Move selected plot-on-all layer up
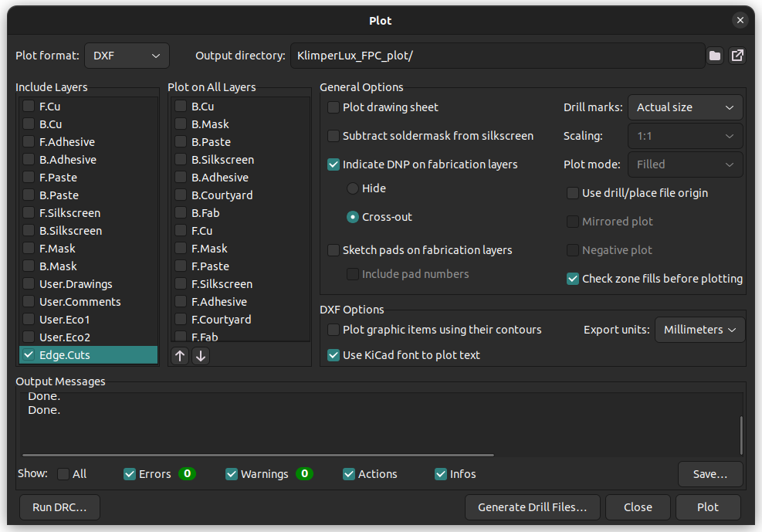This screenshot has height=532, width=762. click(180, 356)
